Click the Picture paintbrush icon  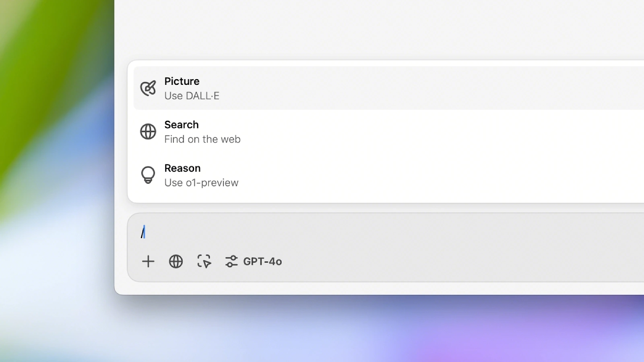[148, 88]
